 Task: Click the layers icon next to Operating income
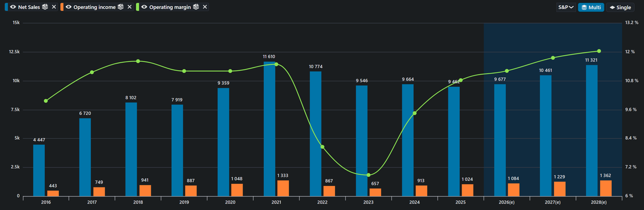coord(121,7)
